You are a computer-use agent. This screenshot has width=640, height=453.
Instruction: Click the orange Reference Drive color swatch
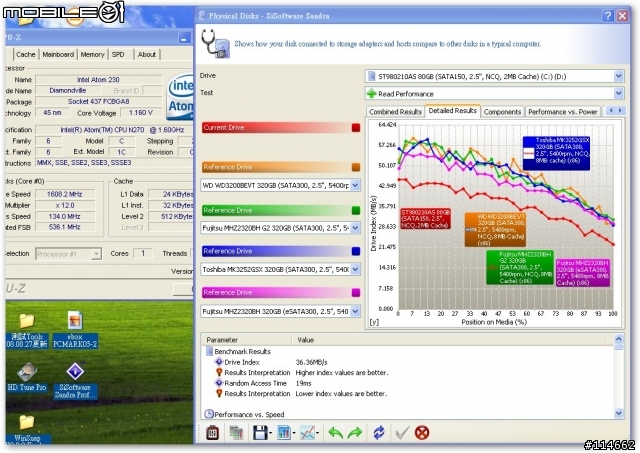point(356,167)
